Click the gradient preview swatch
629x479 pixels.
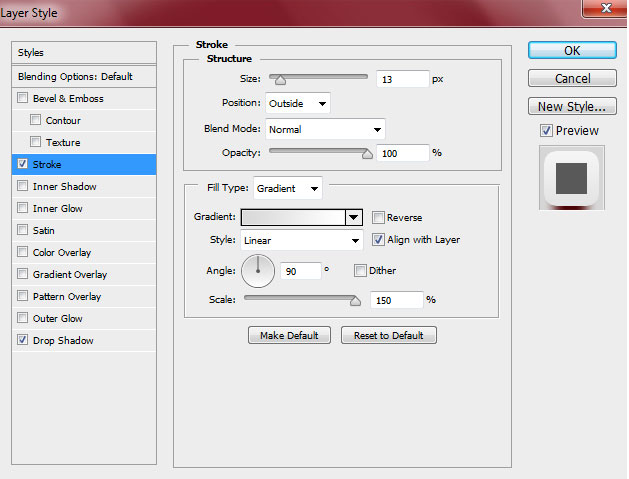[293, 217]
